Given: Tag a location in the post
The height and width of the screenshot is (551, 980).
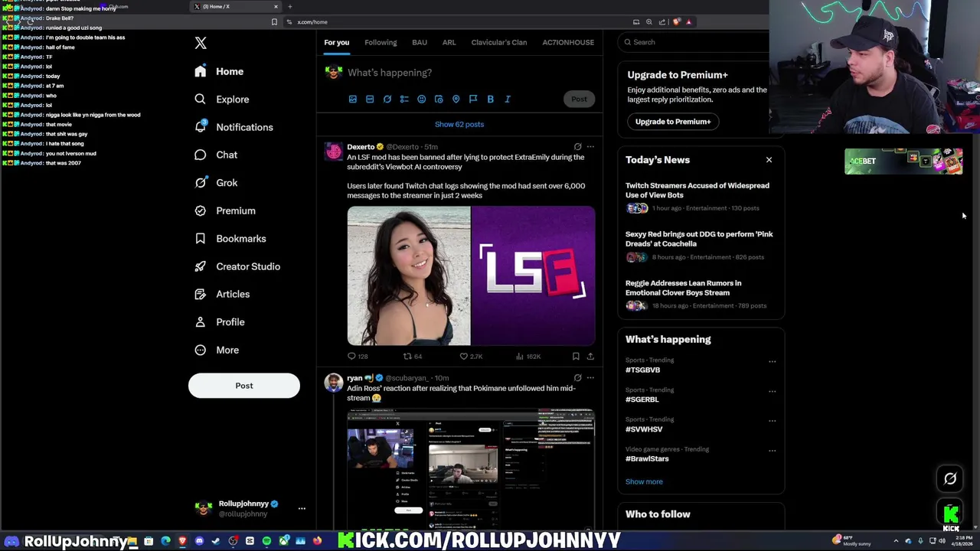Looking at the screenshot, I should tap(456, 99).
